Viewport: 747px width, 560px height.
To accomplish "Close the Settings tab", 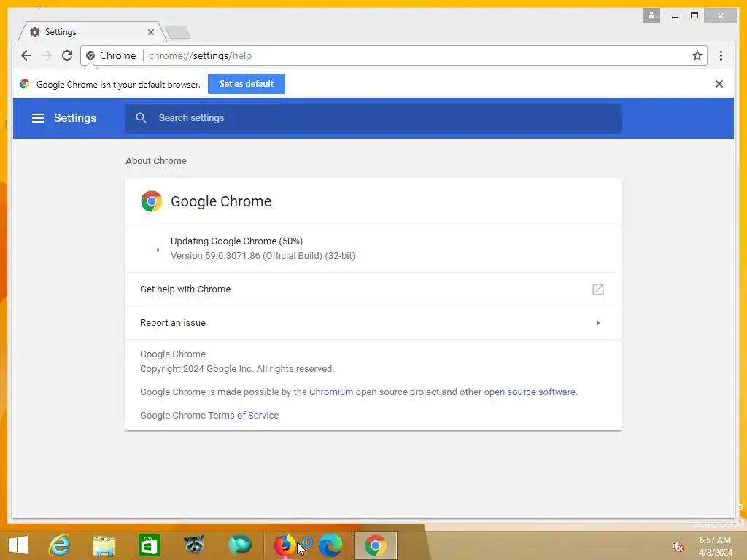I will pyautogui.click(x=150, y=32).
